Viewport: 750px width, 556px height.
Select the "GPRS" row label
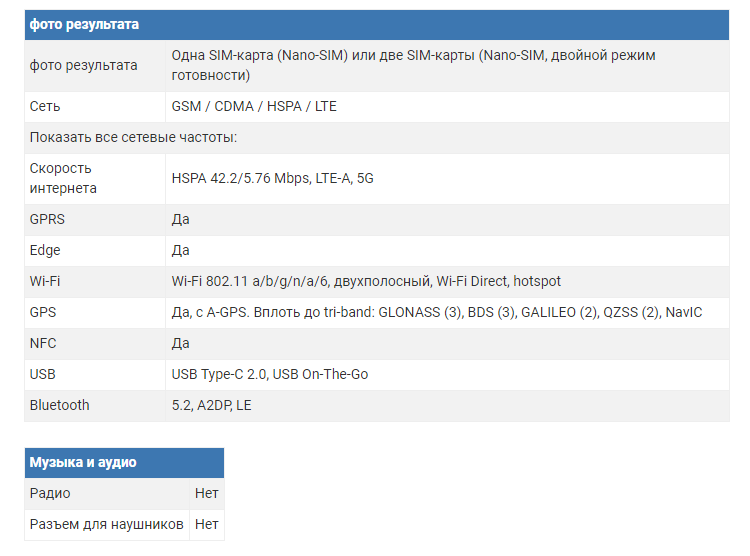pos(47,219)
